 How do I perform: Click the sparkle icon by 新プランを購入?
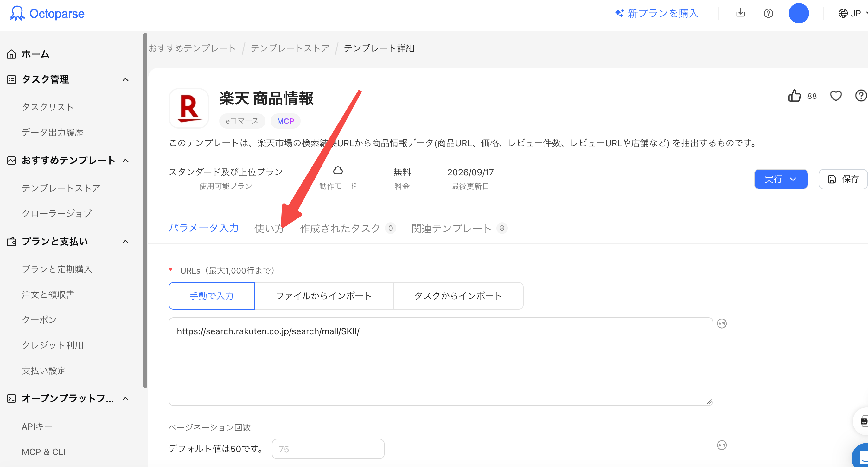(x=619, y=13)
